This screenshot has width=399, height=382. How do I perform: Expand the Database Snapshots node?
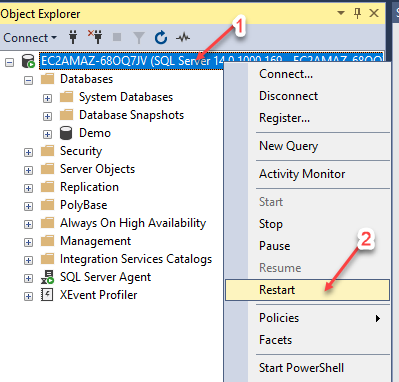[x=47, y=116]
